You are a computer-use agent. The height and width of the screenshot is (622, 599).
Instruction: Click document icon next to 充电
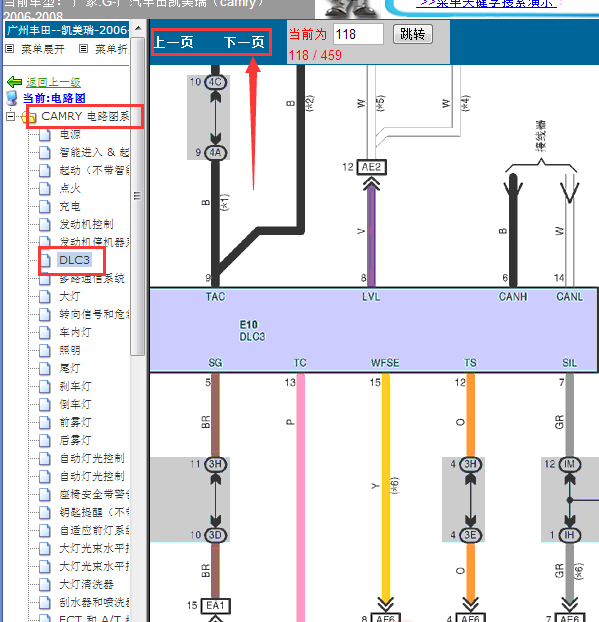(45, 206)
